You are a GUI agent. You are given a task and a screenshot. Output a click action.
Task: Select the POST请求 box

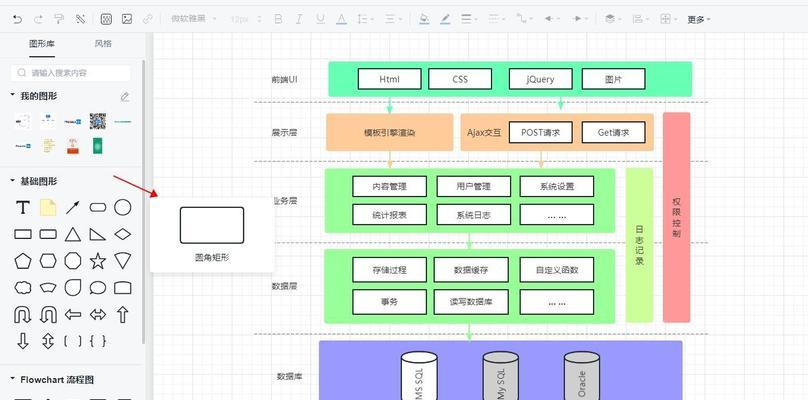pos(541,132)
